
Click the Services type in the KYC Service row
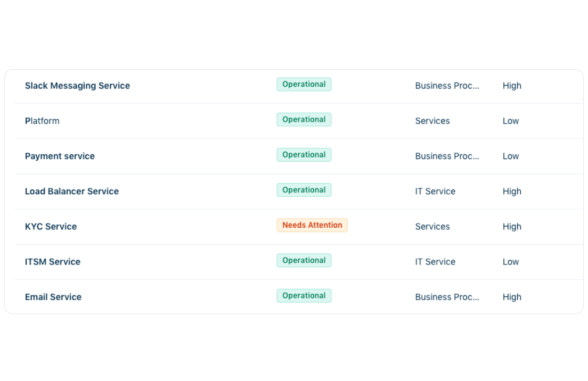point(432,226)
